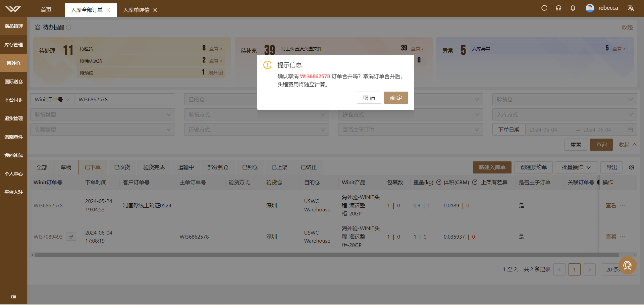Click page number 1 in pagination
The height and width of the screenshot is (305, 644).
click(575, 269)
